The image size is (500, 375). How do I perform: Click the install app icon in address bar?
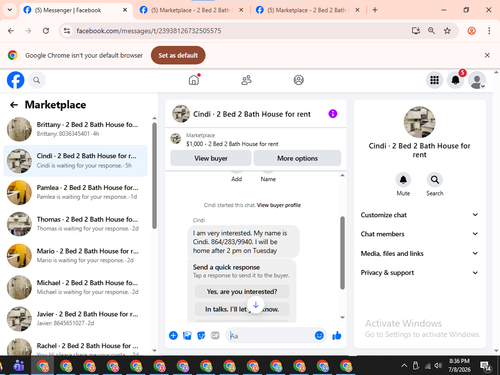pos(415,31)
